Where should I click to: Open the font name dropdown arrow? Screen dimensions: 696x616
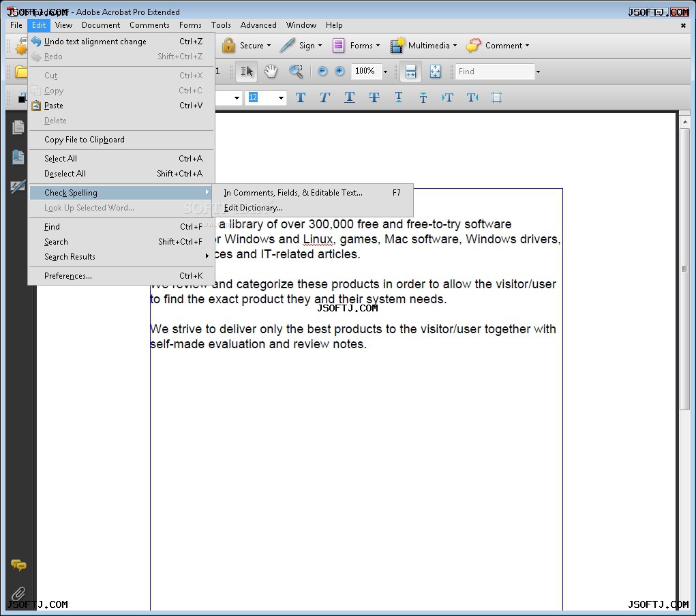pyautogui.click(x=237, y=97)
